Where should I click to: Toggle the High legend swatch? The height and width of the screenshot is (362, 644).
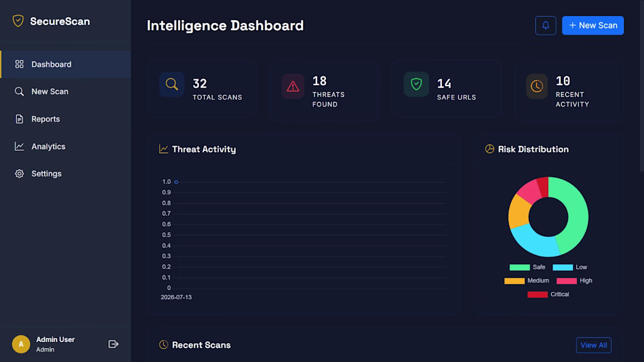[566, 281]
